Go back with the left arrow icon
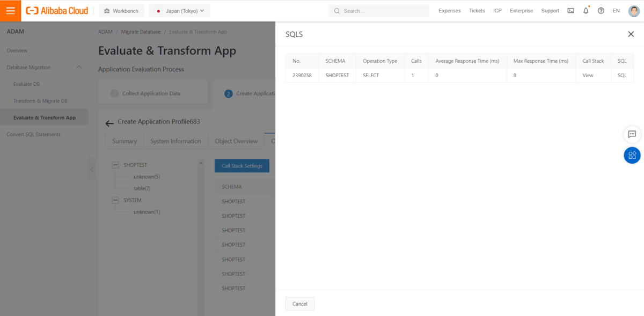This screenshot has width=644, height=316. 109,124
